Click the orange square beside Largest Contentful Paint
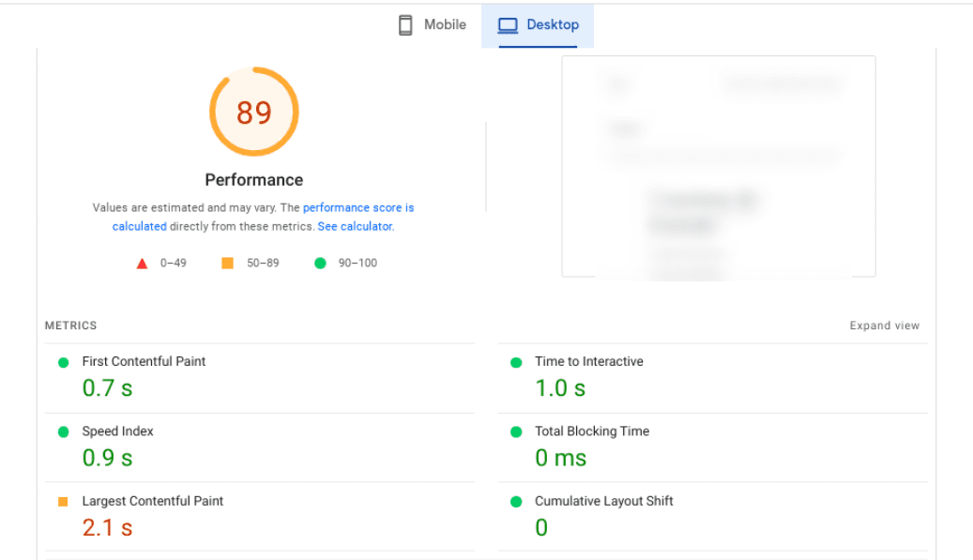The height and width of the screenshot is (560, 973). coord(62,501)
